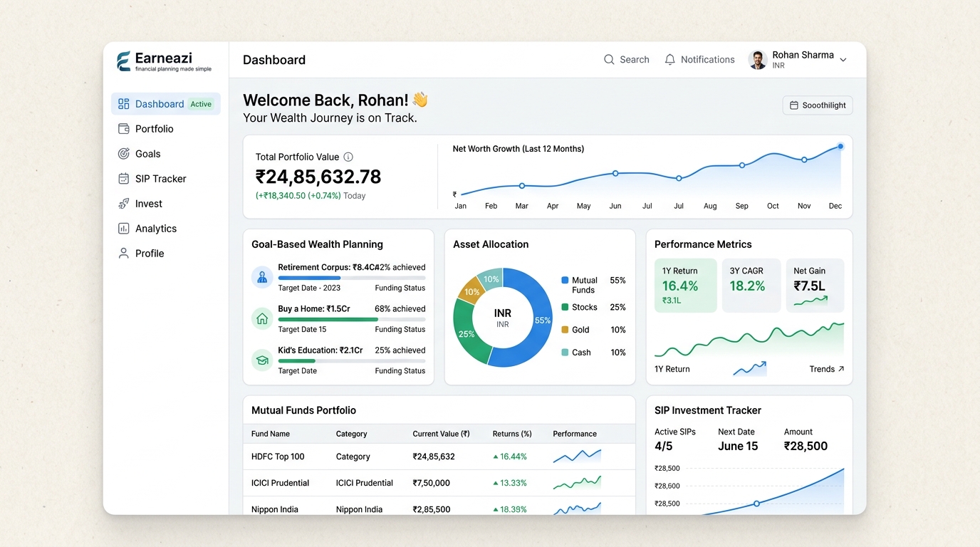Click the Buy a Home progress bar
The image size is (980, 547).
352,319
